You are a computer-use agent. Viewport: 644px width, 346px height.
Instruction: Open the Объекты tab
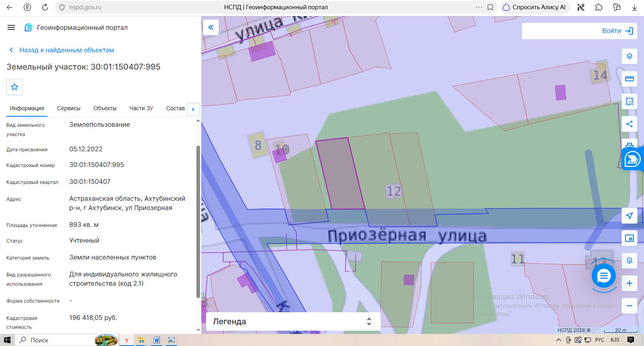(105, 108)
